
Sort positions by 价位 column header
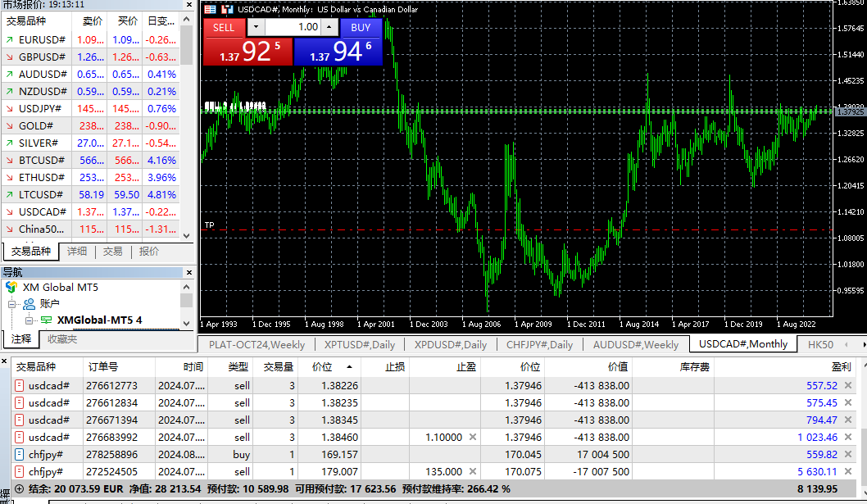(x=329, y=367)
